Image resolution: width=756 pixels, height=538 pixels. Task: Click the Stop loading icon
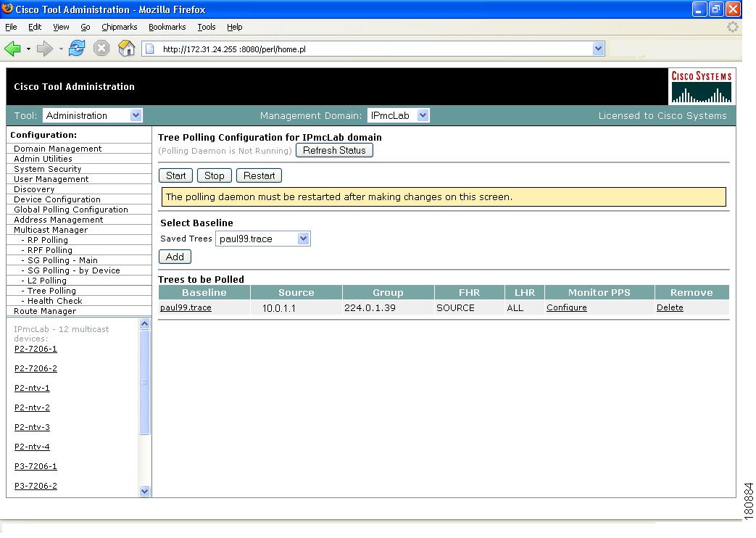click(x=101, y=49)
